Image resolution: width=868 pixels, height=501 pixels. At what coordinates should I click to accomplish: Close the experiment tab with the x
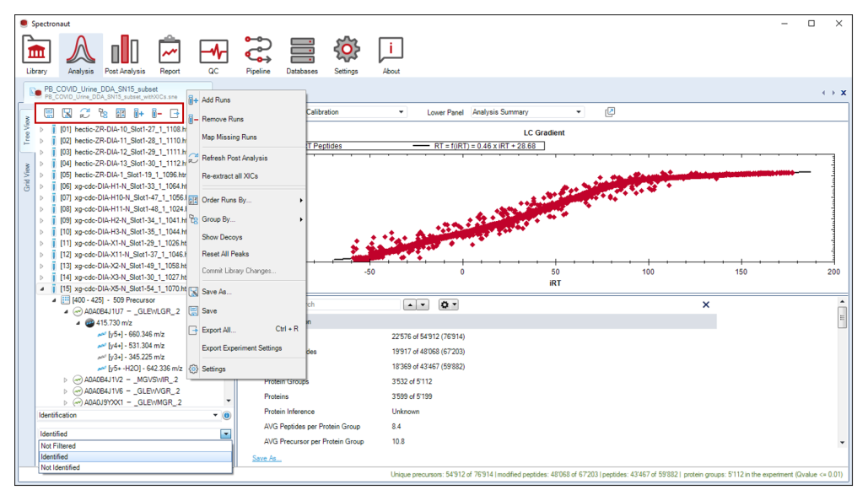pos(843,93)
